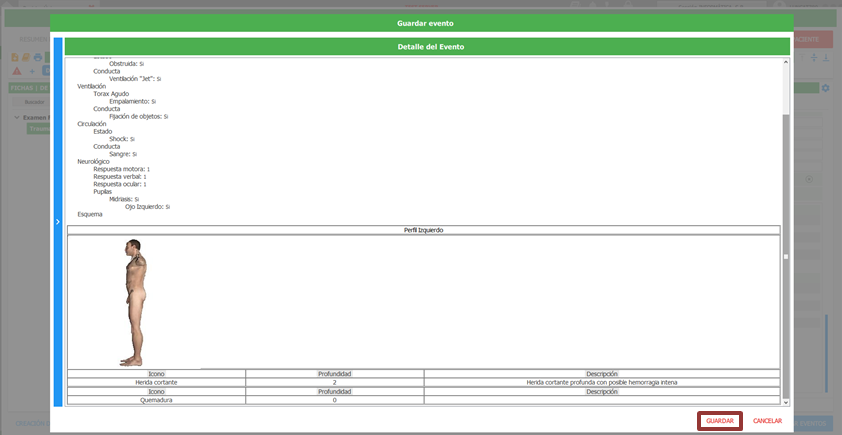Click the printer icon in background toolbar
The height and width of the screenshot is (435, 842).
point(37,57)
